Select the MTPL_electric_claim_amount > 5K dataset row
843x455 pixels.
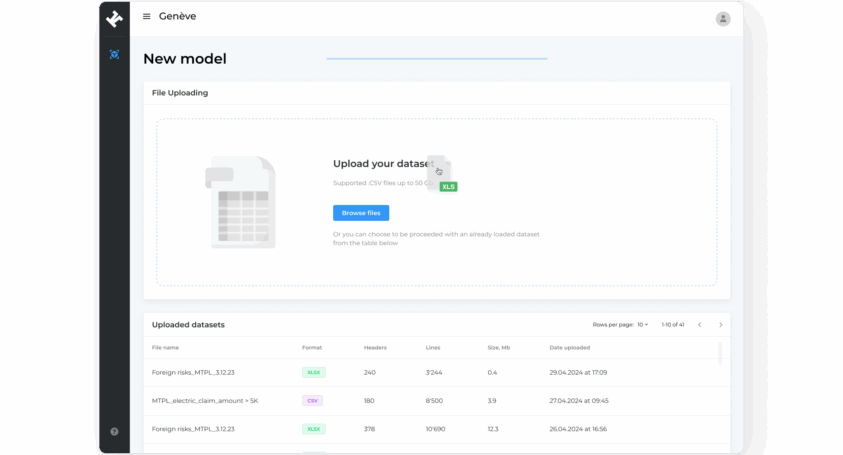tap(205, 400)
